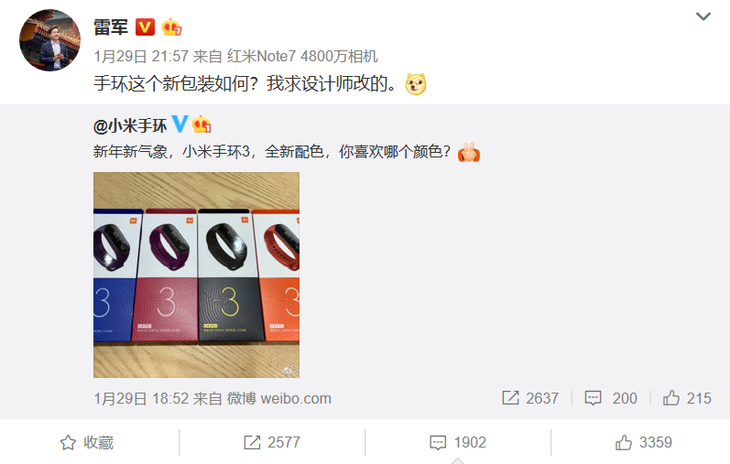This screenshot has width=730, height=464.
Task: Toggle 收藏 favorite star
Action: click(x=87, y=442)
